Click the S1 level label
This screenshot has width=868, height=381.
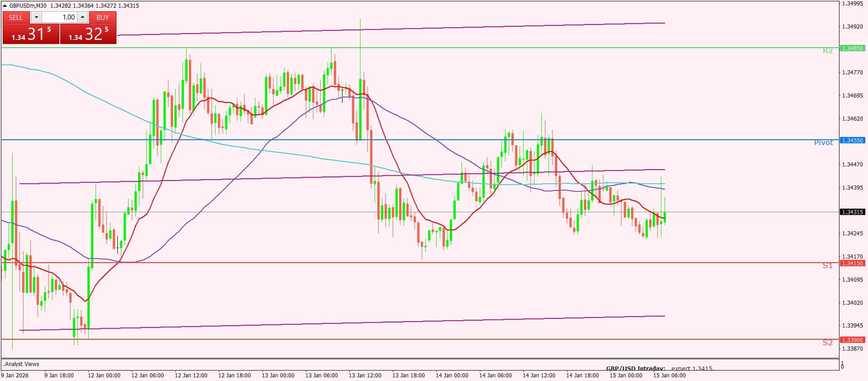(x=828, y=266)
